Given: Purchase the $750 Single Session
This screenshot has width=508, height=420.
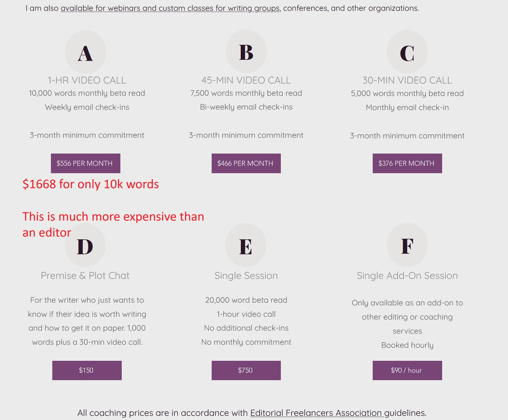Looking at the screenshot, I should pyautogui.click(x=246, y=370).
